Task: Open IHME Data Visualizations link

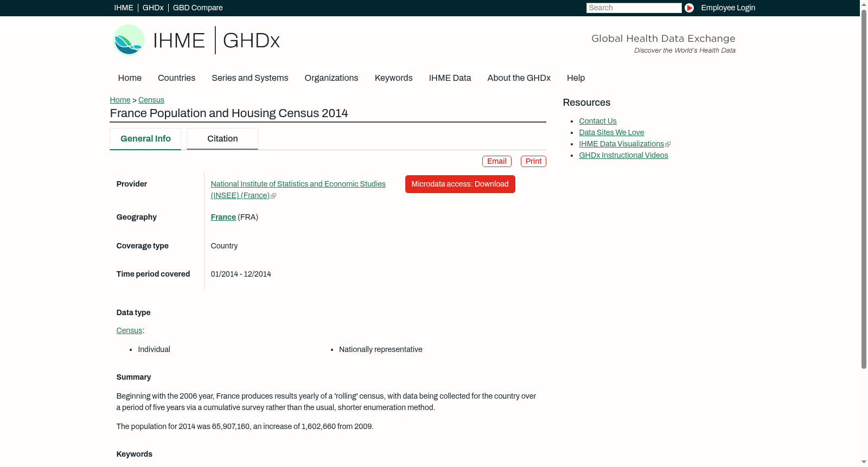Action: tap(621, 144)
